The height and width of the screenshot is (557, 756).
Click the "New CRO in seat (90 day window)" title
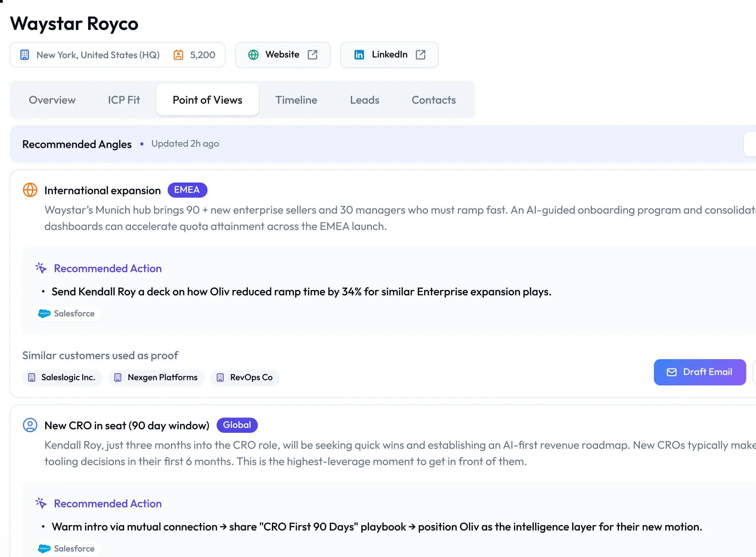(x=127, y=425)
